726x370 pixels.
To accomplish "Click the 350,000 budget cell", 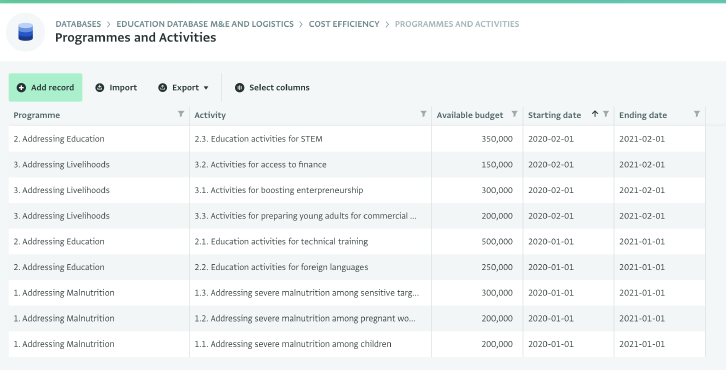I will tap(477, 139).
